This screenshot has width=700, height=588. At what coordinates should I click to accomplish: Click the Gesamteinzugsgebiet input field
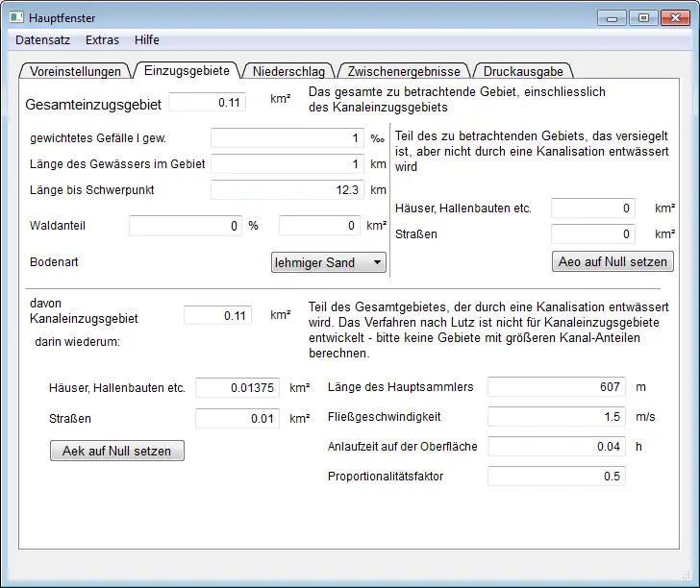207,102
